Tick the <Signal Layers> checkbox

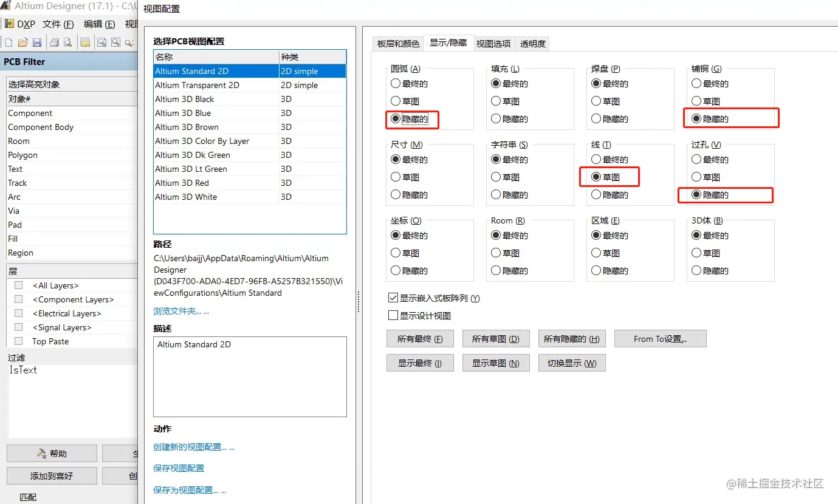coord(19,327)
